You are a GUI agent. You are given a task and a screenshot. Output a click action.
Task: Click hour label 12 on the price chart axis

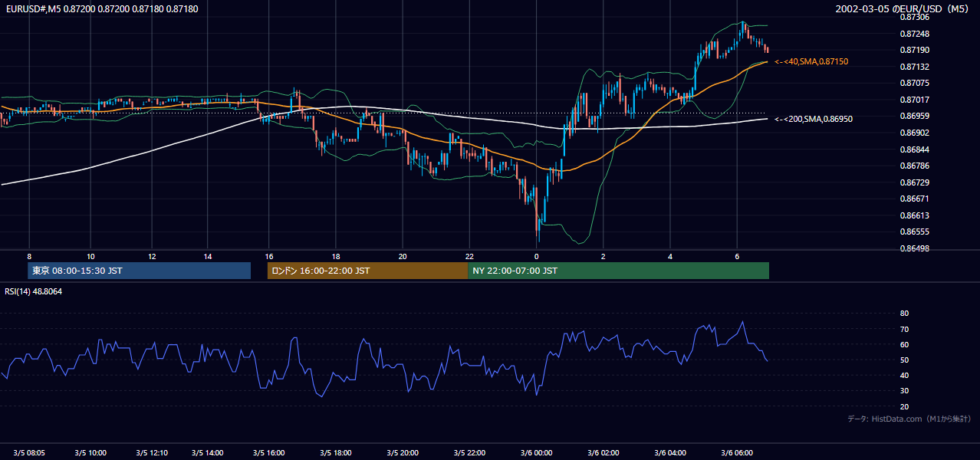click(152, 256)
